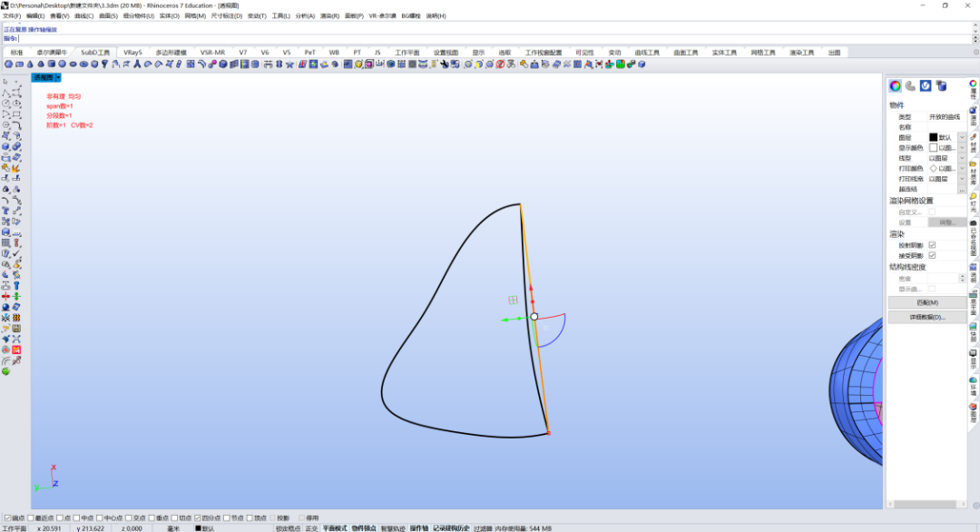Image resolution: width=980 pixels, height=532 pixels.
Task: Click the white 显示颜色 swatch
Action: tap(933, 148)
